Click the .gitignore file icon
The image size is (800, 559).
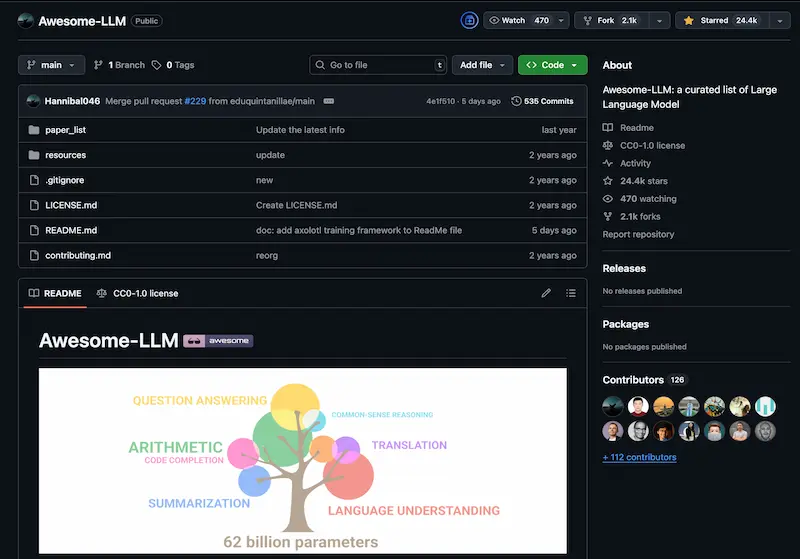[x=34, y=180]
